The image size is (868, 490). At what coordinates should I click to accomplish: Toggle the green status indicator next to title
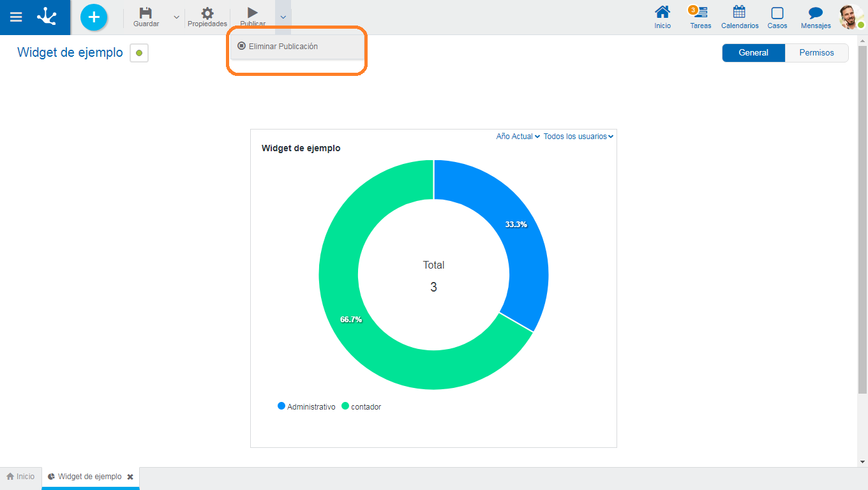(x=139, y=53)
